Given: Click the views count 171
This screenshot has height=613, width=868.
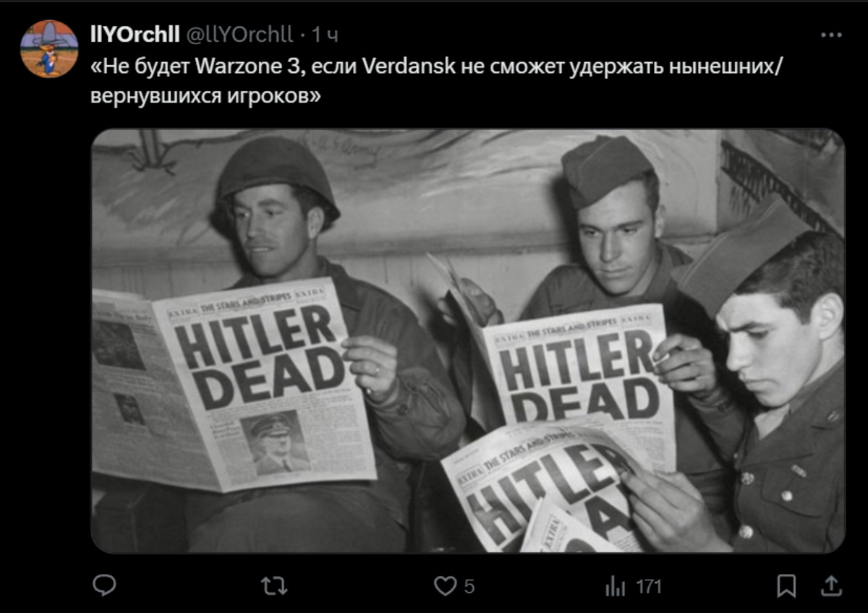Looking at the screenshot, I should click(x=649, y=586).
